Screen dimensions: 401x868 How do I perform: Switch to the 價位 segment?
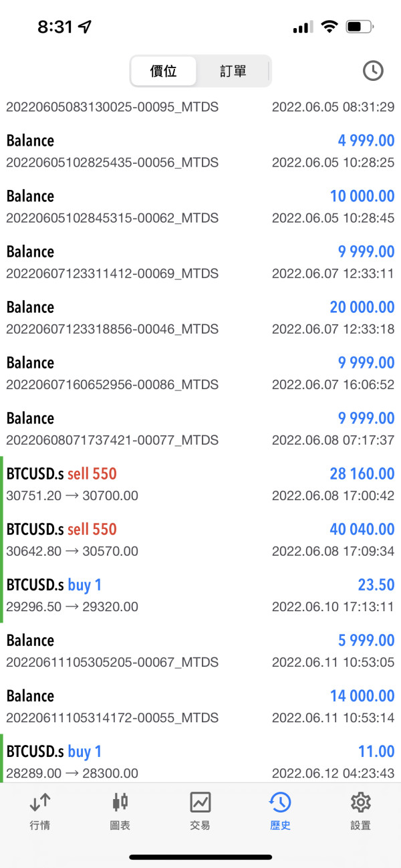[164, 71]
